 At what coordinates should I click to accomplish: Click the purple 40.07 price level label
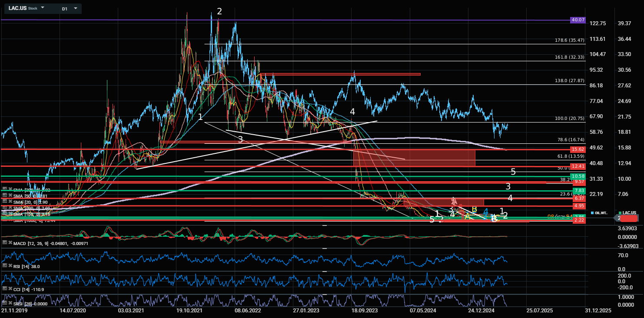pyautogui.click(x=578, y=20)
